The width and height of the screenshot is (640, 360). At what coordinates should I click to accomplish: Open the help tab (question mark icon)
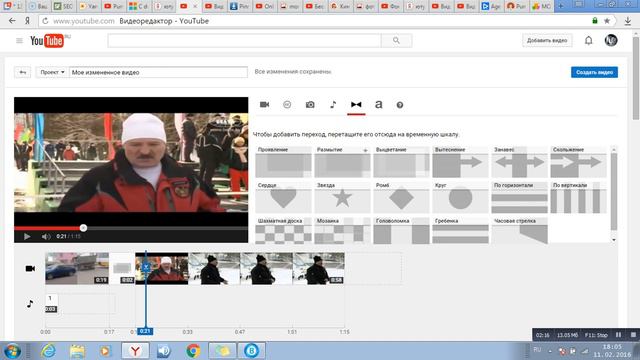pos(400,105)
